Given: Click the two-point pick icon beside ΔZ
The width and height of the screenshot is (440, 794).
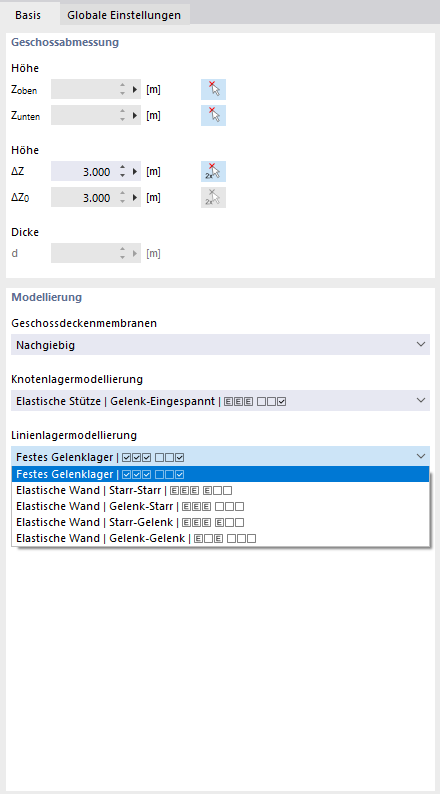Looking at the screenshot, I should (x=213, y=172).
